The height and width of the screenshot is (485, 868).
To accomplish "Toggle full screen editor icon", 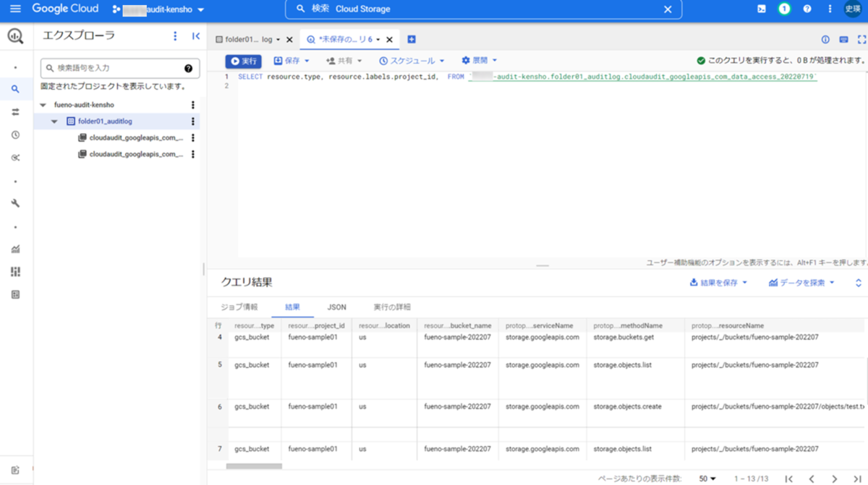I will (861, 40).
